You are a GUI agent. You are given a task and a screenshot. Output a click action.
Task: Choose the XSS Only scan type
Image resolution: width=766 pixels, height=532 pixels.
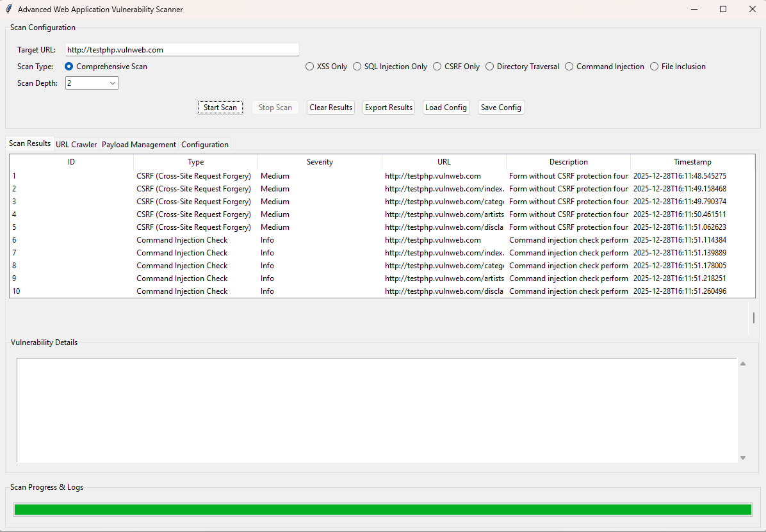coord(310,67)
